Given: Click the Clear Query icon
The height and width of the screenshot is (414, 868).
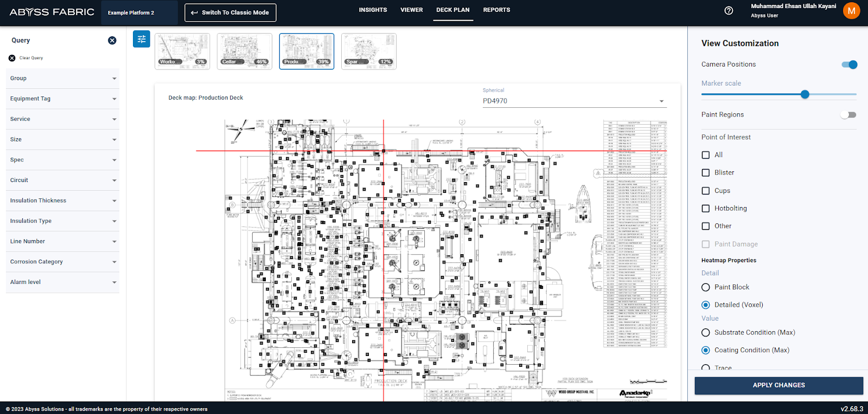Looking at the screenshot, I should [12, 58].
